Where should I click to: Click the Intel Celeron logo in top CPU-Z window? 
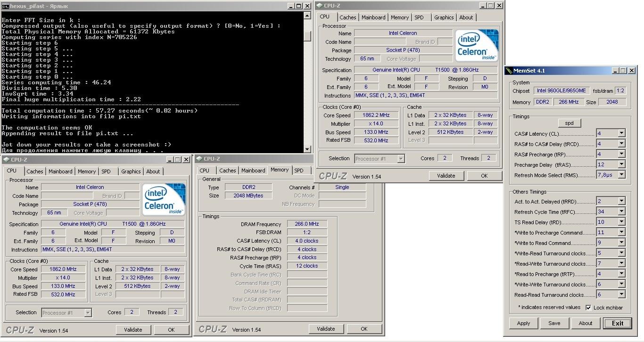477,46
